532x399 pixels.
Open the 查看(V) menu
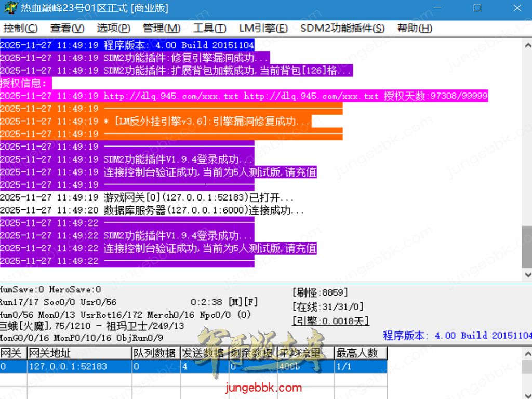pyautogui.click(x=67, y=29)
